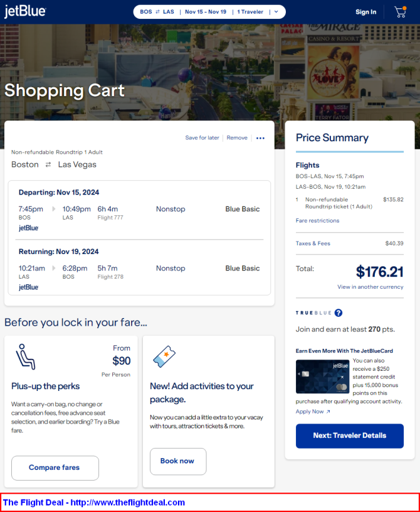Click View in another currency
Viewport: 420px width, 512px height.
tap(370, 287)
